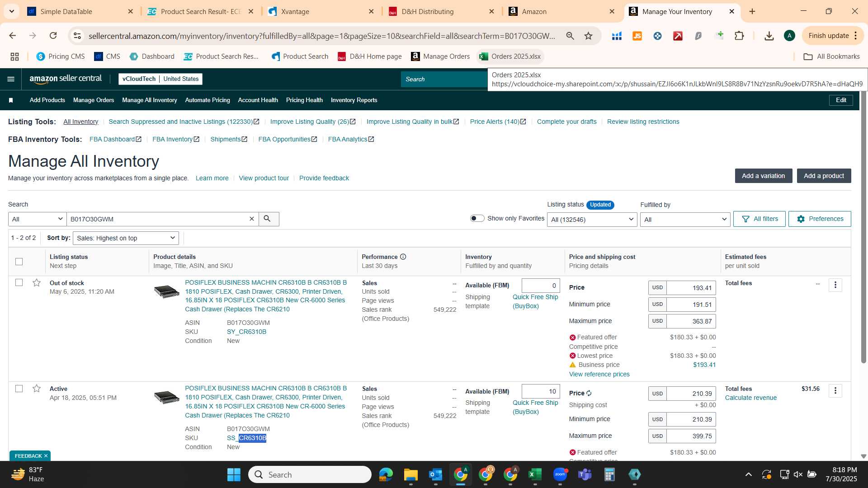Open Automate Pricing menu item
Image resolution: width=868 pixels, height=488 pixels.
coord(208,100)
